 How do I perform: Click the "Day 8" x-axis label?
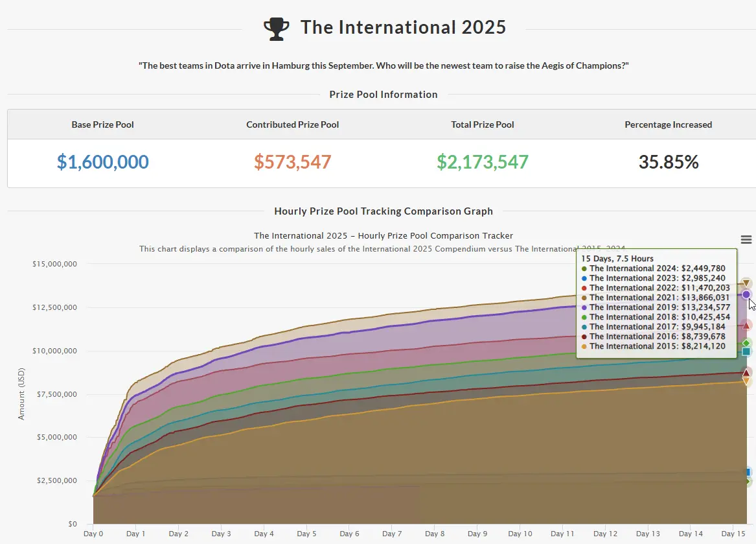pos(435,534)
